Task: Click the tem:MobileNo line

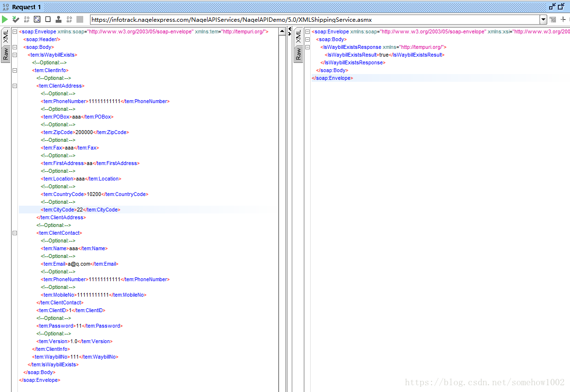Action: pyautogui.click(x=93, y=295)
